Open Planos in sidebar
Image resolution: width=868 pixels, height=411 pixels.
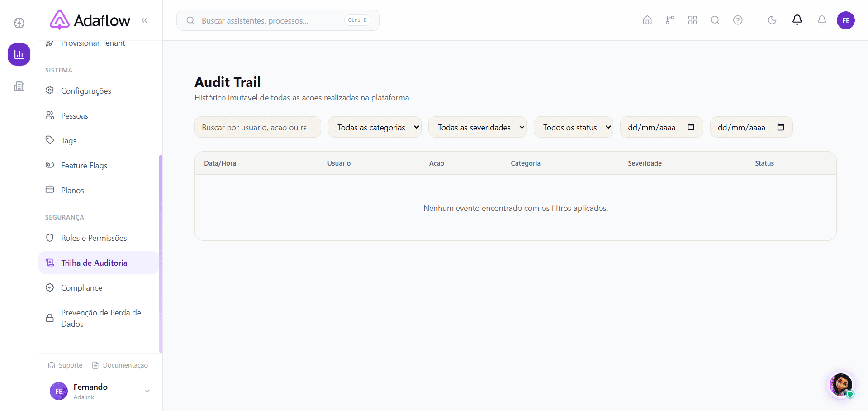click(x=99, y=190)
